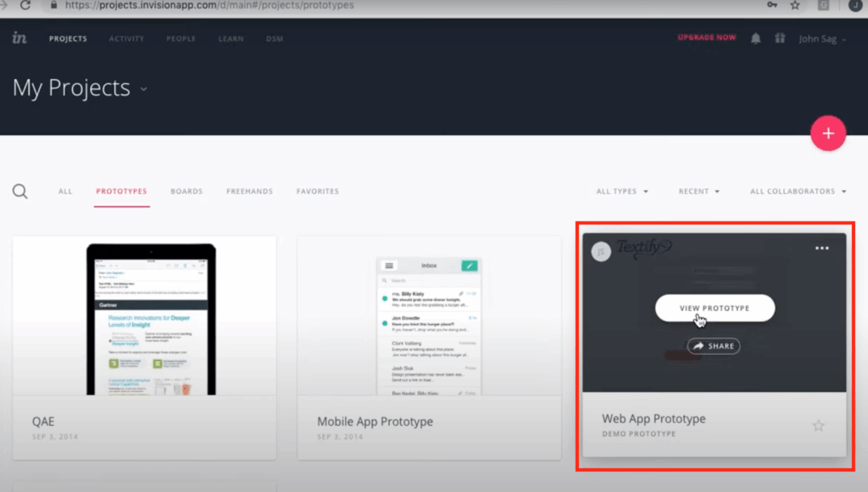
Task: Click the JS avatar on the Textify card
Action: [601, 251]
